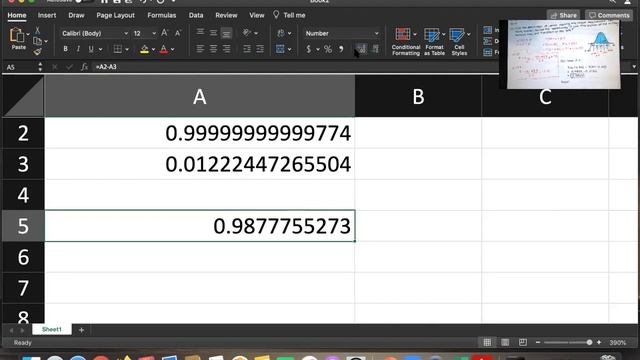Click the Comments button
Viewport: 640px width, 360px height.
click(609, 15)
